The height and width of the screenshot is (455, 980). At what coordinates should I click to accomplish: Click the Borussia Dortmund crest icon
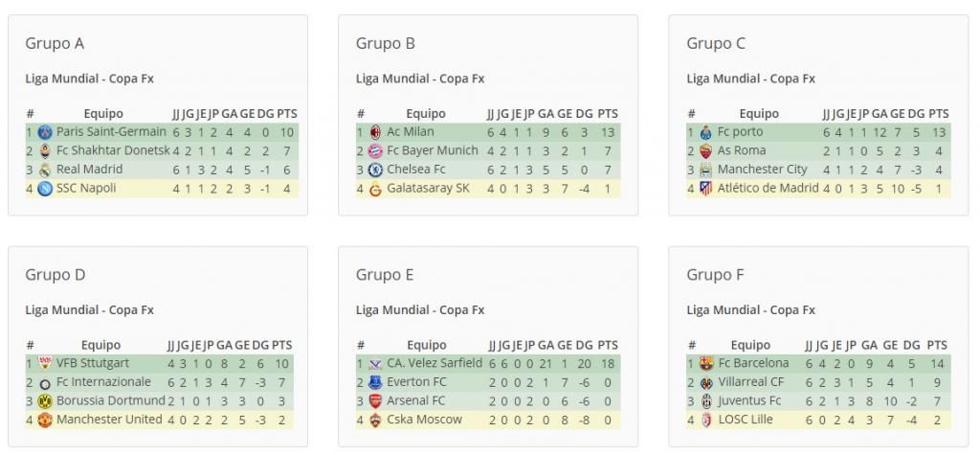tap(45, 400)
